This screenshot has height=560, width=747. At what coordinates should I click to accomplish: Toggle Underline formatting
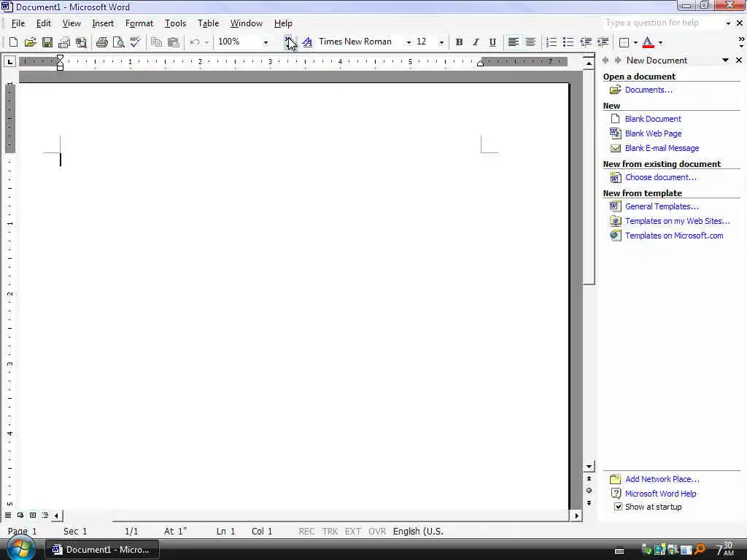(x=492, y=42)
